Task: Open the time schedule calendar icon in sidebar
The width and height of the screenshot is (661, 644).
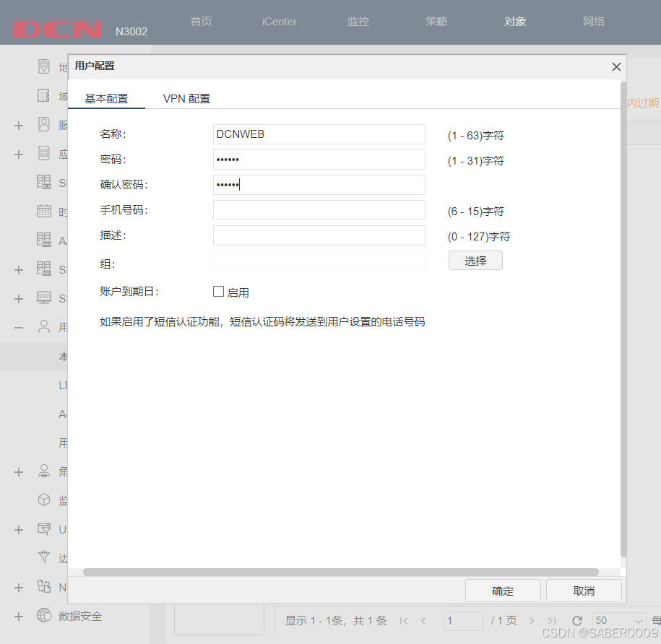Action: [x=43, y=211]
